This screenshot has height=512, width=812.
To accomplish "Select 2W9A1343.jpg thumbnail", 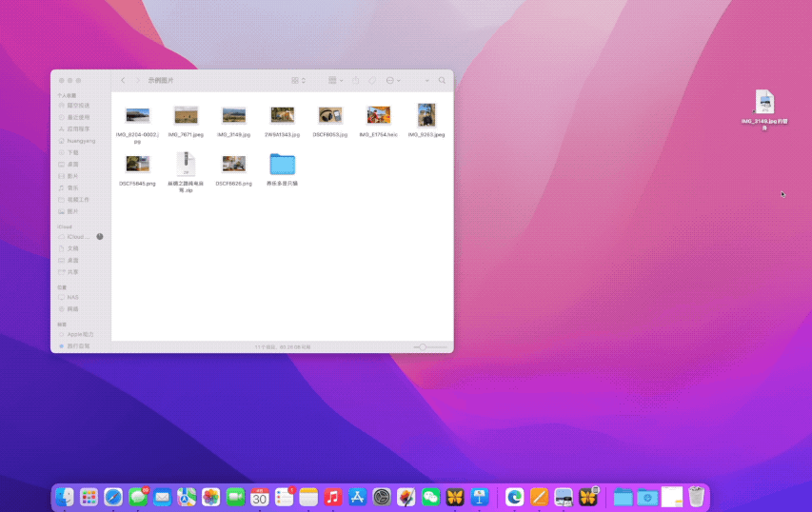I will click(x=282, y=115).
